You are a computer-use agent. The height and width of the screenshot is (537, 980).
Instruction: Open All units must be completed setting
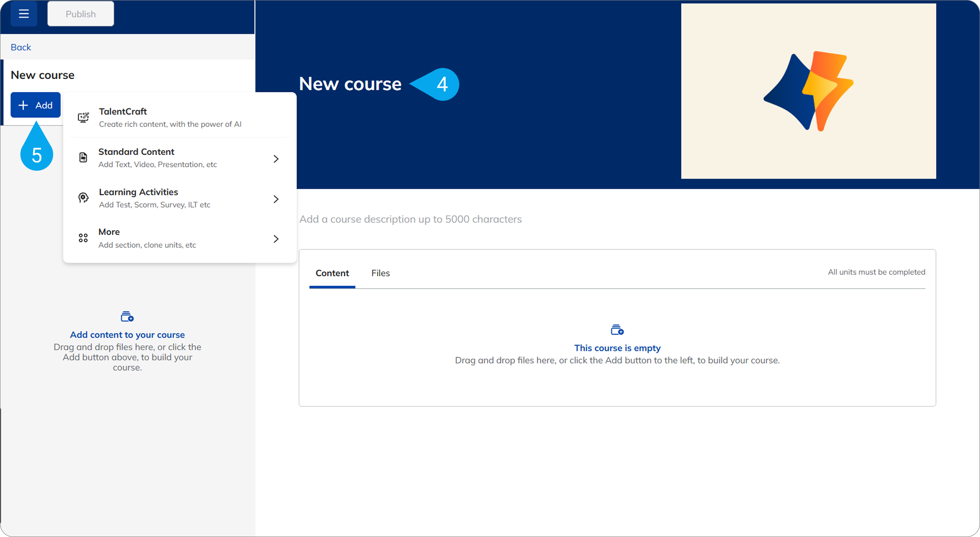876,272
